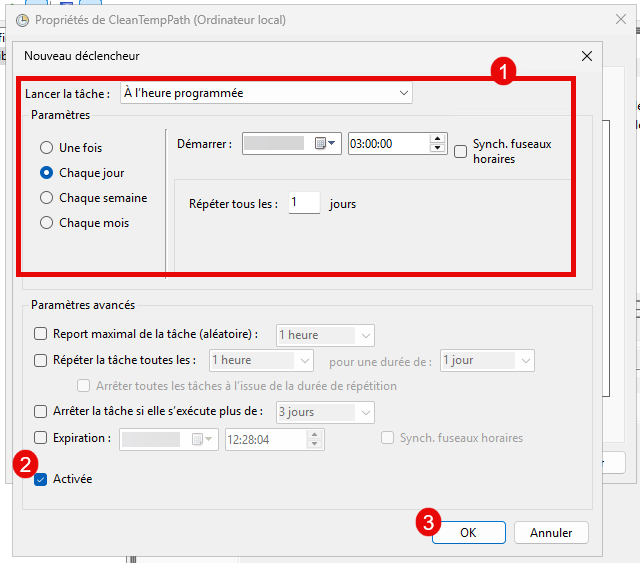Click the Répéter tous les jours field
The height and width of the screenshot is (563, 640).
[304, 203]
